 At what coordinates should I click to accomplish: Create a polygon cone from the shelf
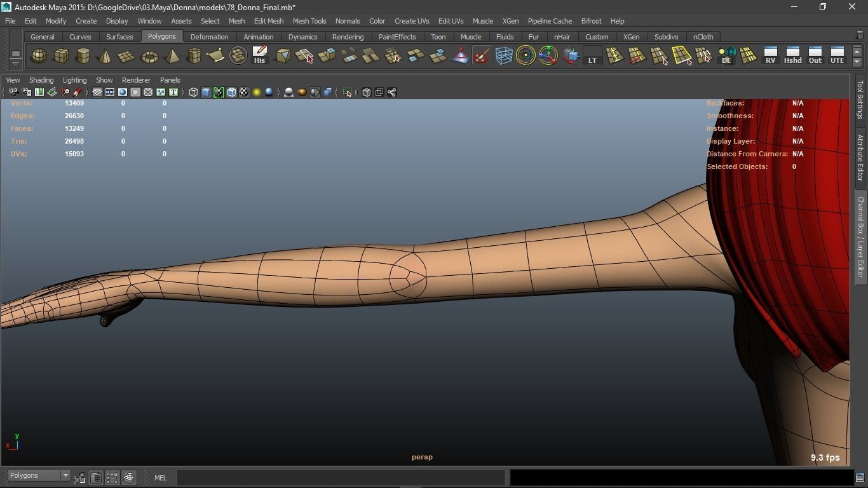pyautogui.click(x=105, y=56)
